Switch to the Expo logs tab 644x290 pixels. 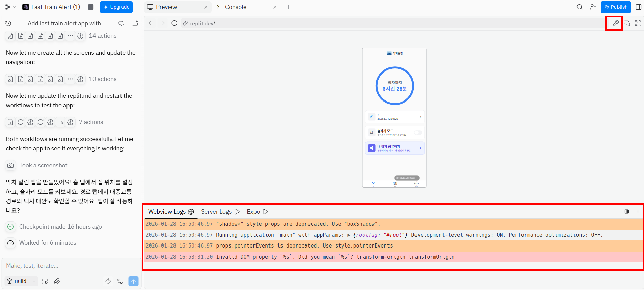[x=257, y=212]
